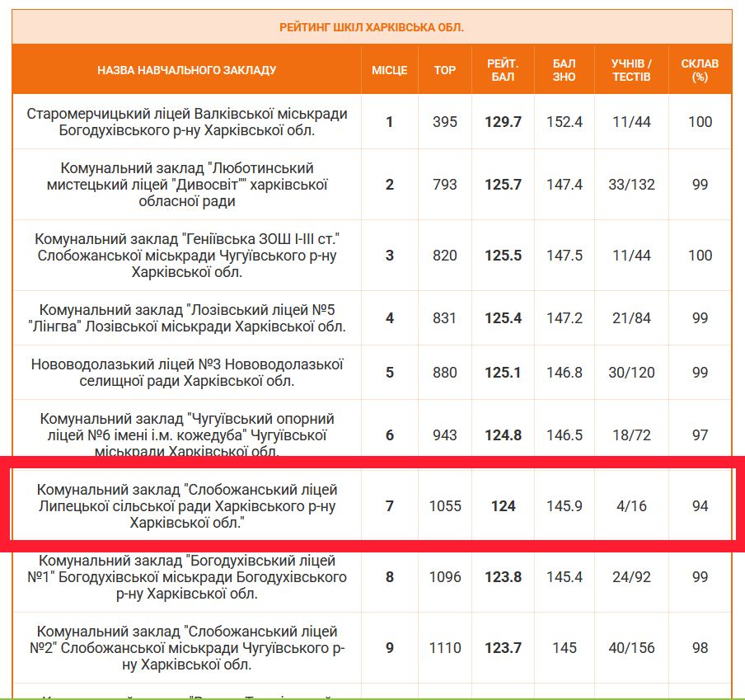Click the 'Бал ЗНО' column header
Image resolution: width=745 pixels, height=700 pixels.
coord(564,70)
